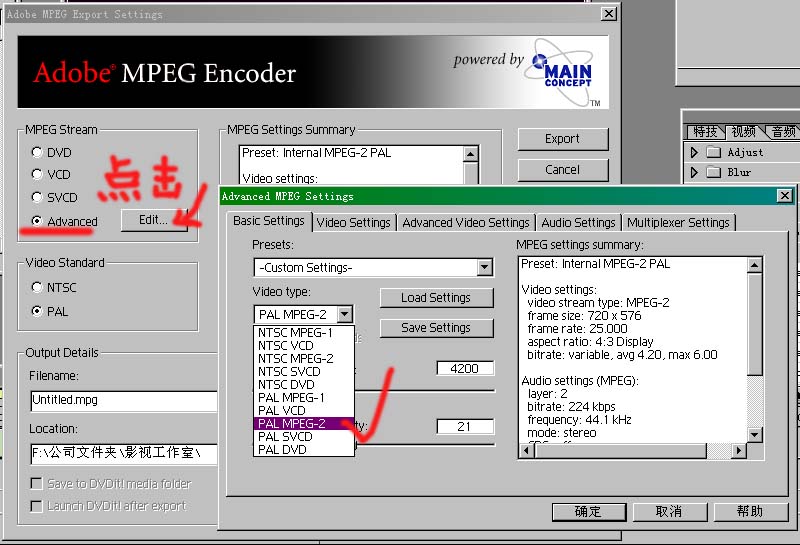This screenshot has width=800, height=545.
Task: Click left arrow of summary horizontal scrollbar
Action: (x=527, y=451)
